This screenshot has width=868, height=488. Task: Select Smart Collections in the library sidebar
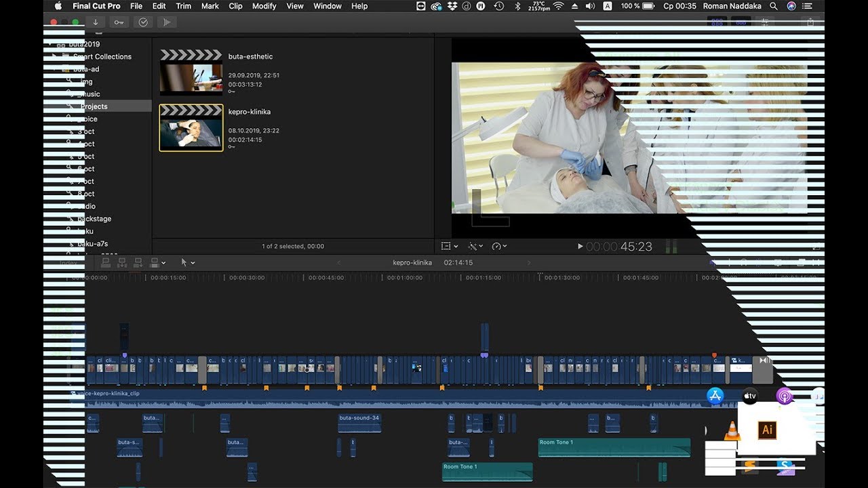tap(102, 56)
